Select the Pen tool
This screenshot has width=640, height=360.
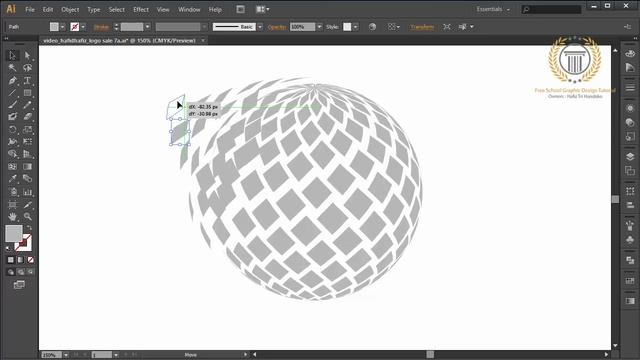12,80
